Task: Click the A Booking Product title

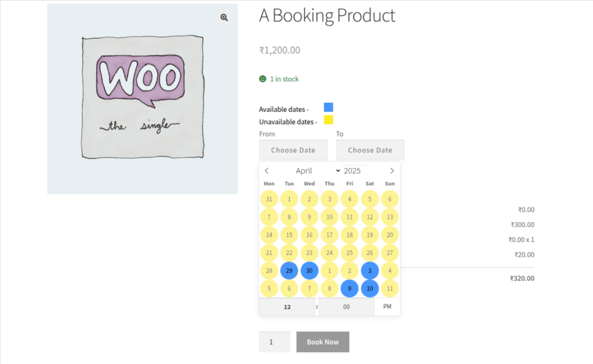Action: pyautogui.click(x=327, y=16)
